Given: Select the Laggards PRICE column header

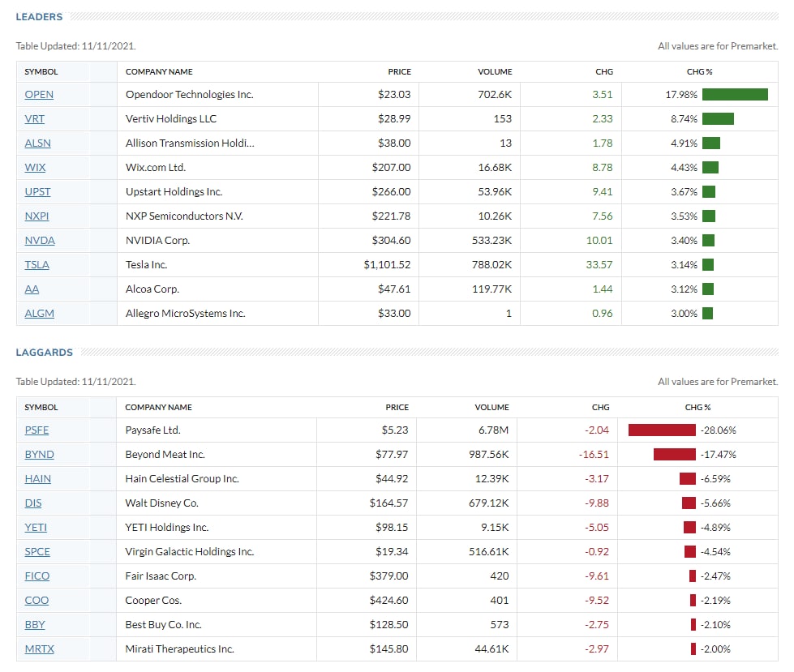Looking at the screenshot, I should [397, 408].
